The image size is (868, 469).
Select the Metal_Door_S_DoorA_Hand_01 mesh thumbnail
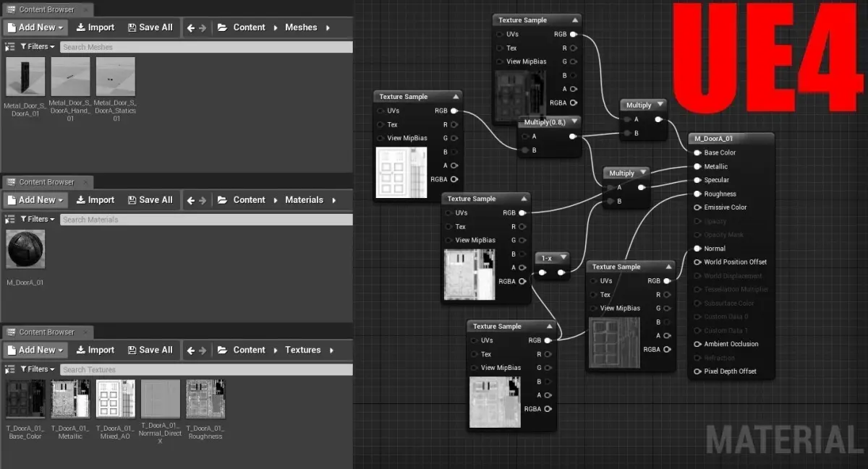click(x=71, y=77)
